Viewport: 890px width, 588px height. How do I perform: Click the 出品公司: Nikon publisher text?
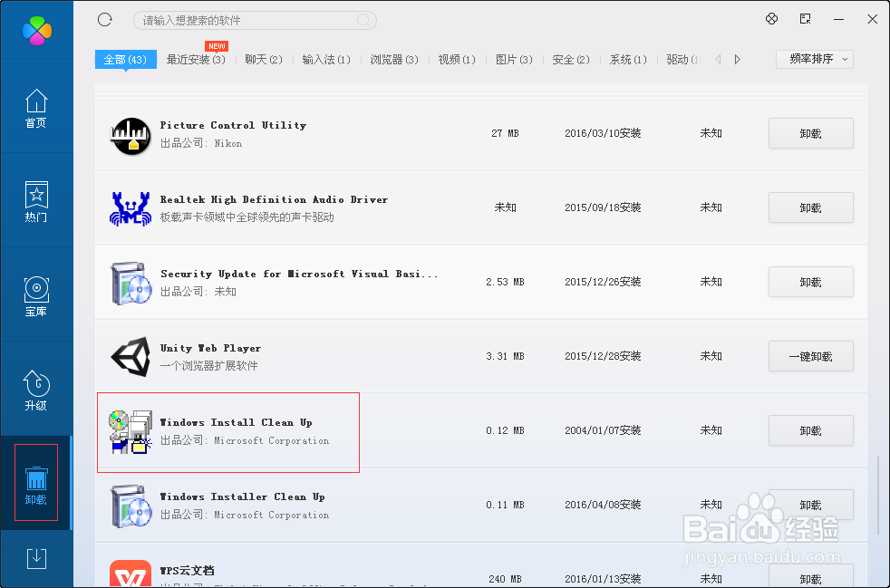click(x=201, y=143)
